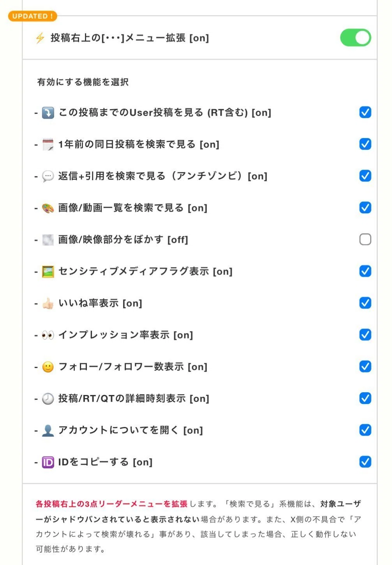Screen dimensions: 392x565
Task: Click the red 各投稿右上の3点リーダーメニューを拡張 text
Action: [x=111, y=504]
